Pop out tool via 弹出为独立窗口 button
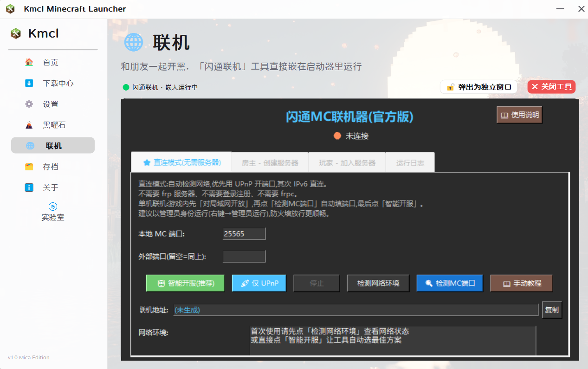Viewport: 588px width, 369px height. coord(478,87)
